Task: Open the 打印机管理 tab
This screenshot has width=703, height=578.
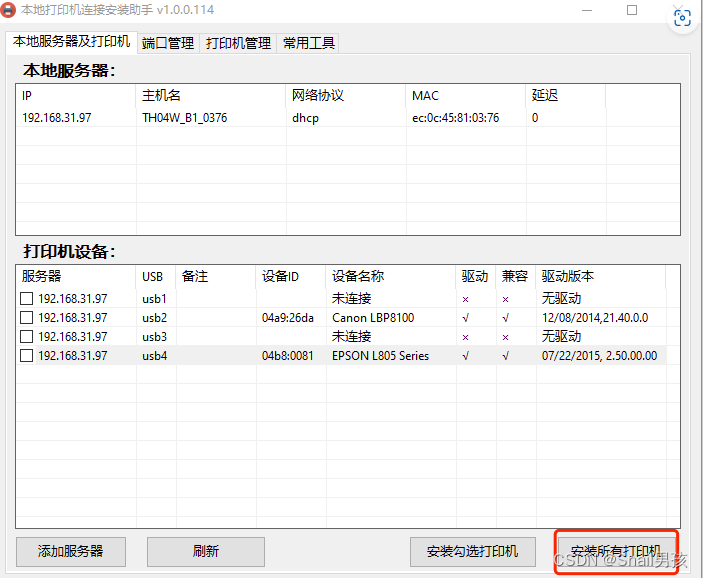Action: coord(238,43)
